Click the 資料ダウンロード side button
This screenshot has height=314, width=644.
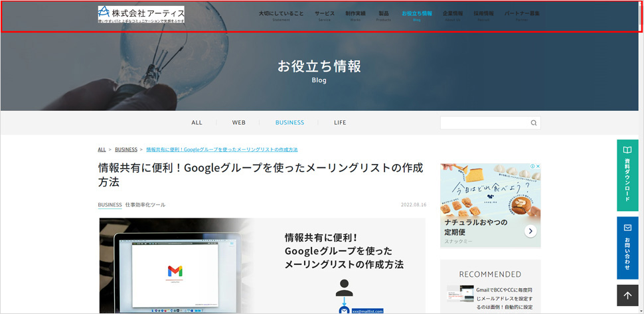627,175
